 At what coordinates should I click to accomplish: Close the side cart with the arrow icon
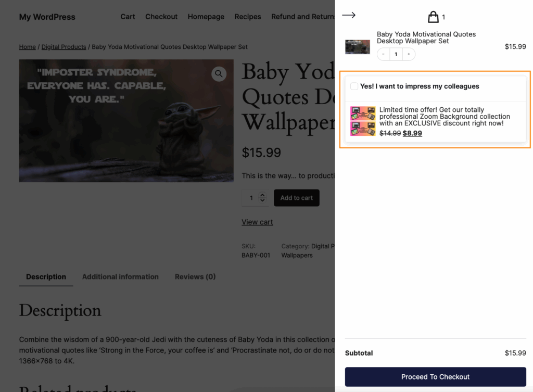pyautogui.click(x=348, y=15)
